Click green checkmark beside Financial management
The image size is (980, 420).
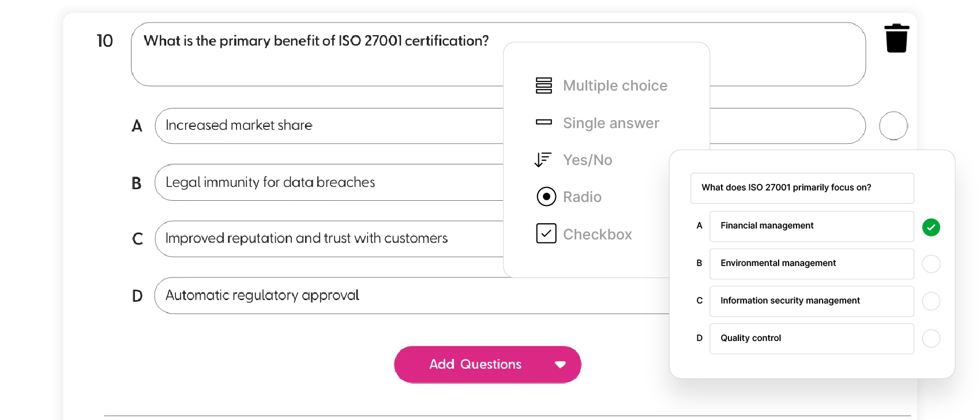click(931, 227)
